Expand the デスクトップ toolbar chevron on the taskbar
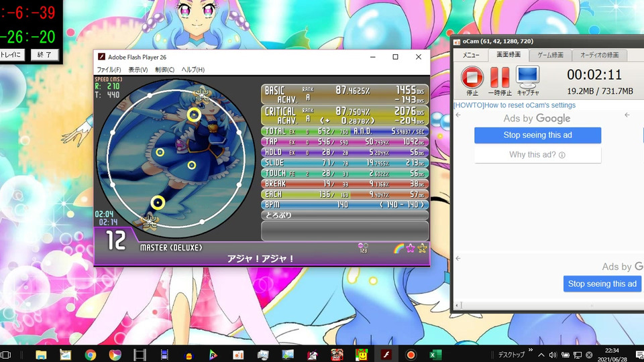The image size is (644, 362). (x=531, y=350)
